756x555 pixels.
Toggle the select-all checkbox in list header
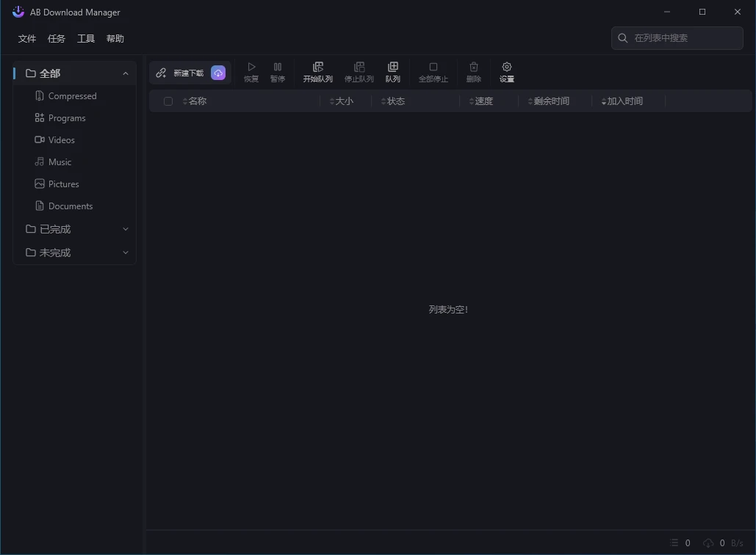click(168, 101)
